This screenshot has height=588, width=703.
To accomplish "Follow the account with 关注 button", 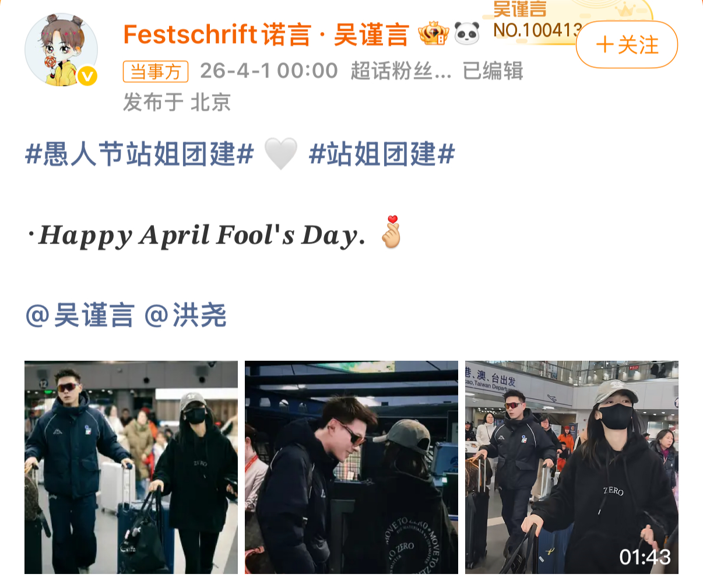I will point(627,45).
